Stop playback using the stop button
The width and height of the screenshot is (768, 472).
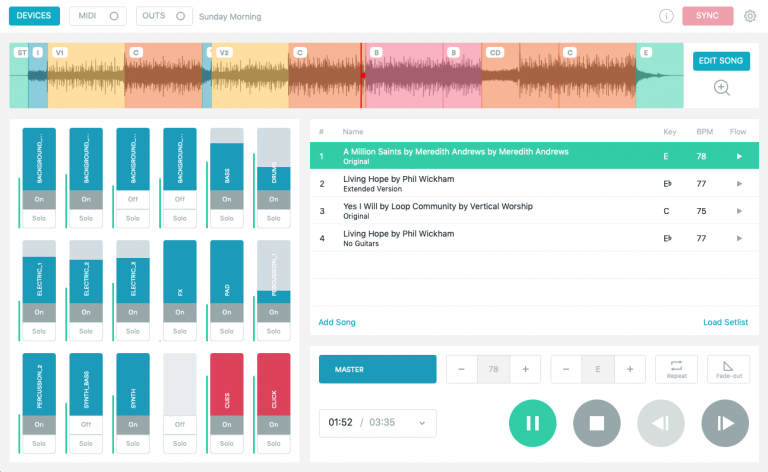click(x=597, y=423)
